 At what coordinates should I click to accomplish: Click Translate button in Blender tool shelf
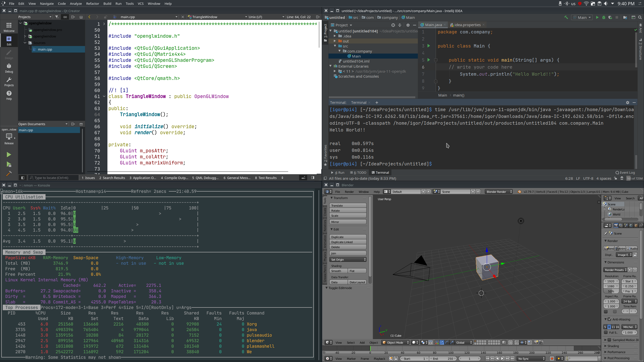(348, 206)
